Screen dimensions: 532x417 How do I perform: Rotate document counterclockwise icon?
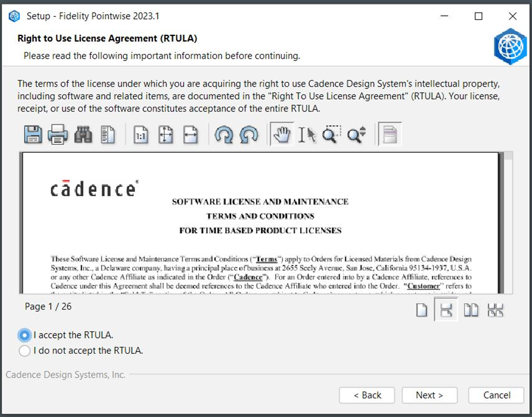[249, 135]
